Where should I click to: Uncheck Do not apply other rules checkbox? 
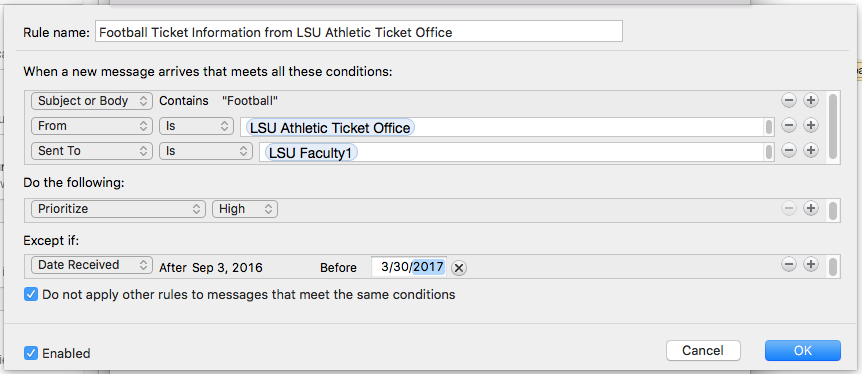pos(31,294)
